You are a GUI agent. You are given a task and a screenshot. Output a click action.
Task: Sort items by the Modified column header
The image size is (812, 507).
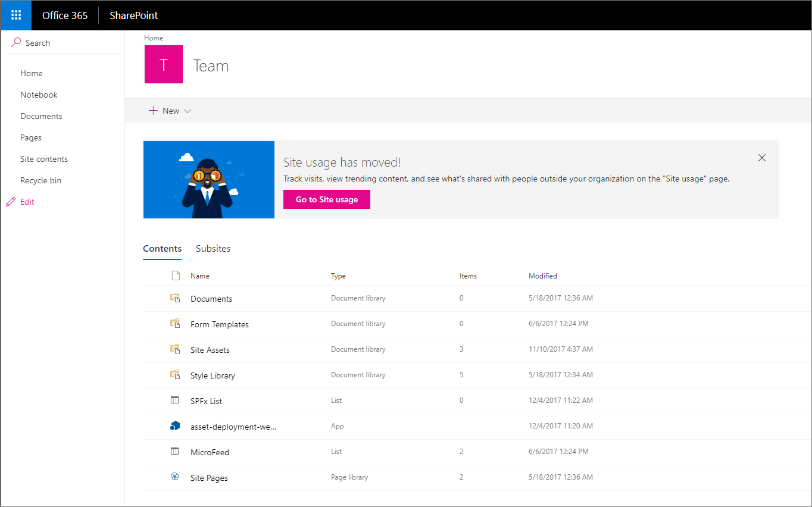pos(542,276)
